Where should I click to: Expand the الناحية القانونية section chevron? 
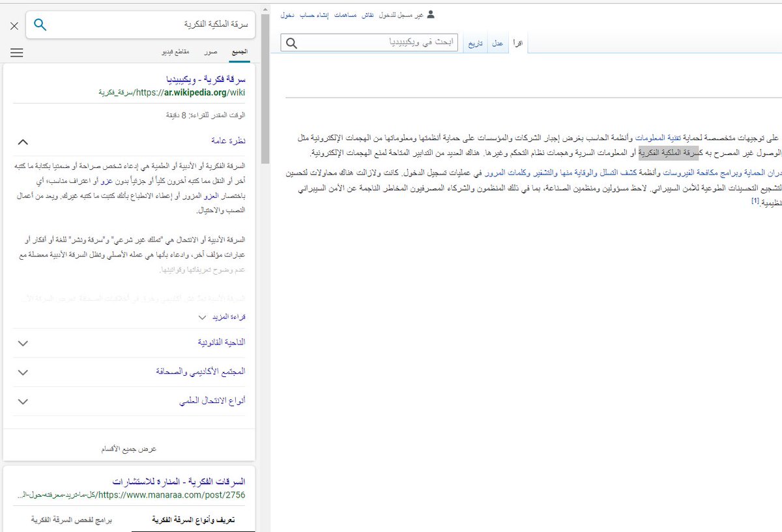(x=23, y=343)
